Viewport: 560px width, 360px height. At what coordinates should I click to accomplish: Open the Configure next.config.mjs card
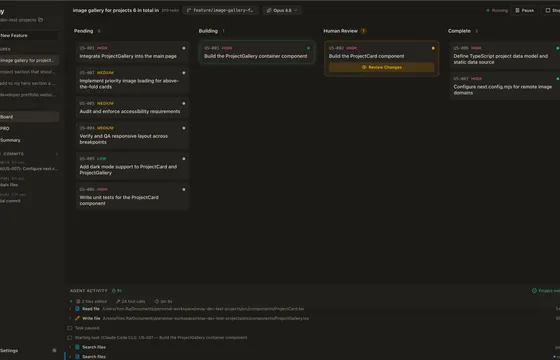click(x=505, y=86)
